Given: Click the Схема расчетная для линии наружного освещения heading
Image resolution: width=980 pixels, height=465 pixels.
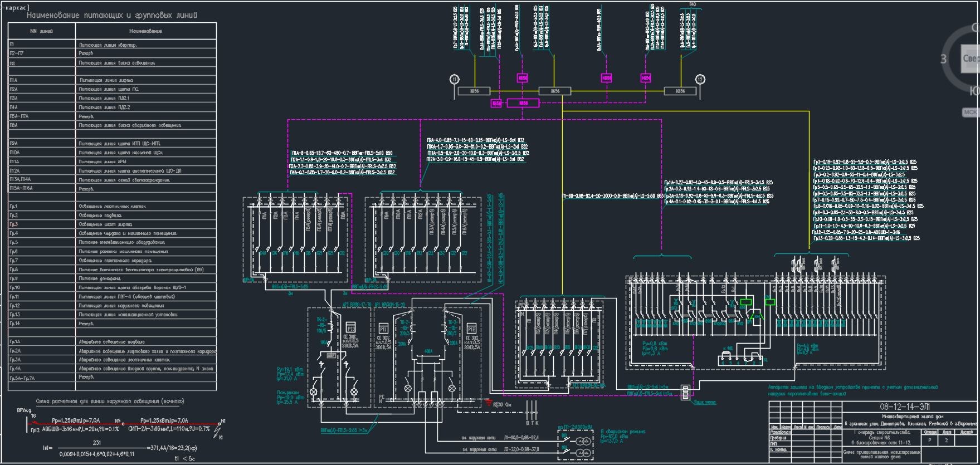Looking at the screenshot, I should coord(110,401).
